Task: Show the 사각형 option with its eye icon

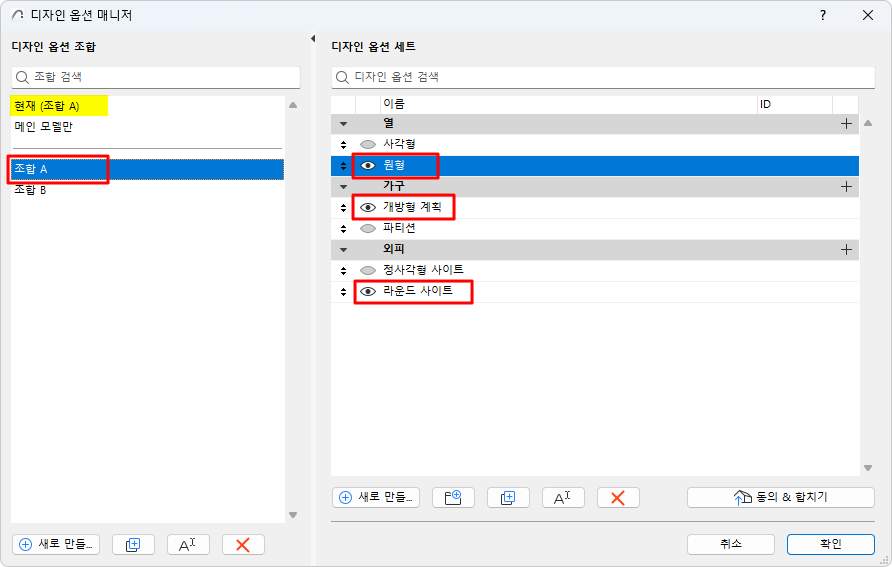Action: [368, 144]
